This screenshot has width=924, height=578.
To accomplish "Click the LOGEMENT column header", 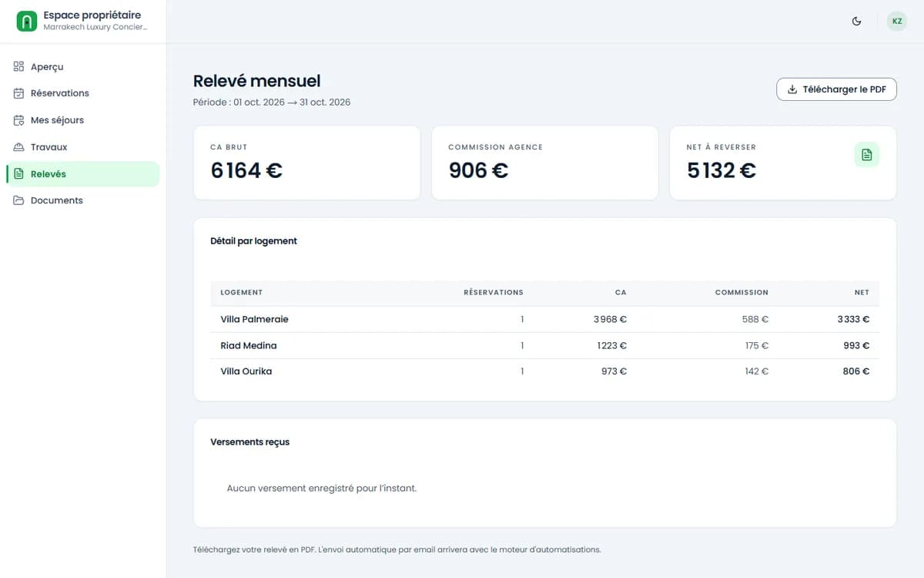I will click(242, 293).
